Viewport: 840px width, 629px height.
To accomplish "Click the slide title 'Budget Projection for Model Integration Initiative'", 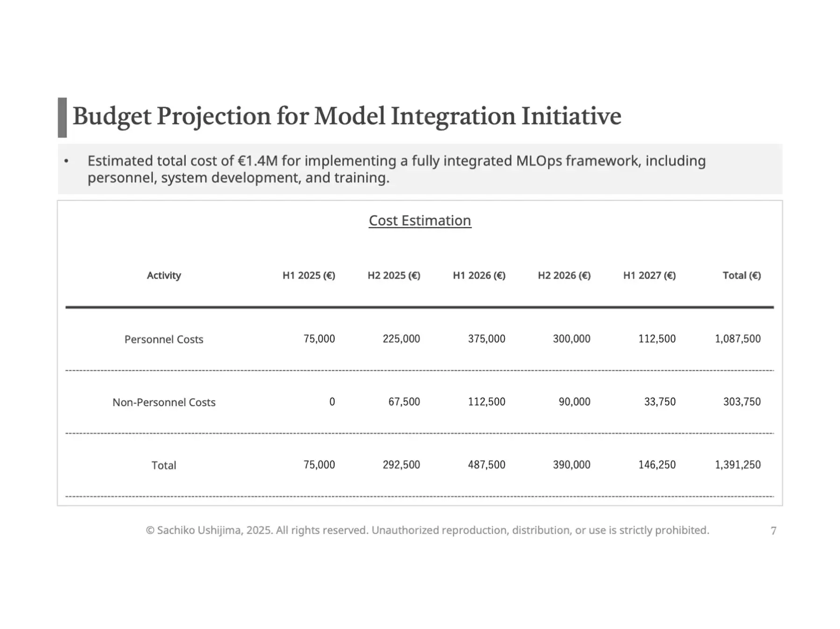I will [346, 116].
